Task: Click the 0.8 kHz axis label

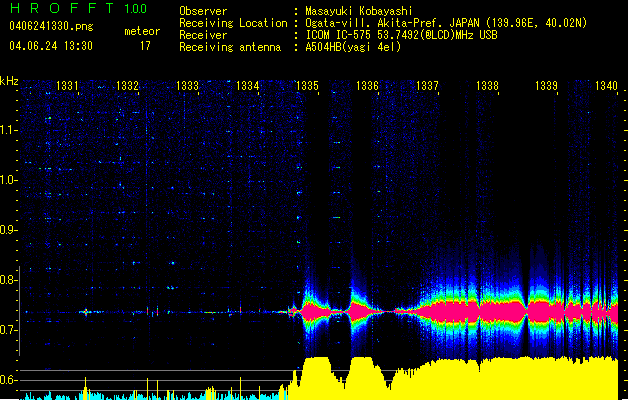Action: tap(8, 280)
